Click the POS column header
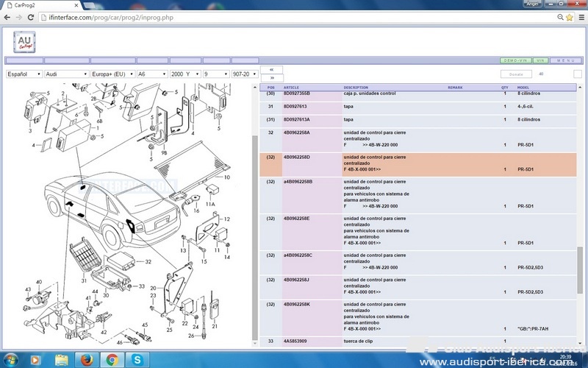Viewport: 588px width, 368px height. pyautogui.click(x=270, y=88)
